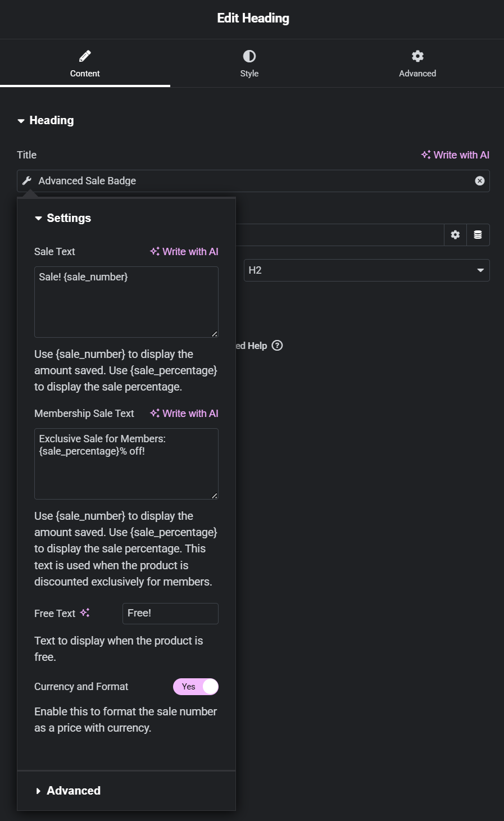Screen dimensions: 504x821
Task: Click the Membership Sale Text label
Action: (84, 414)
